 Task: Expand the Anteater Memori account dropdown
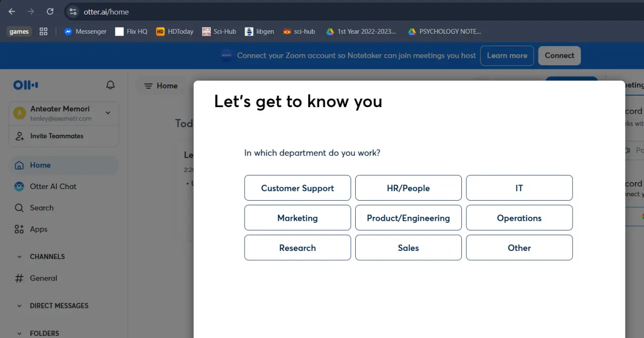coord(108,113)
